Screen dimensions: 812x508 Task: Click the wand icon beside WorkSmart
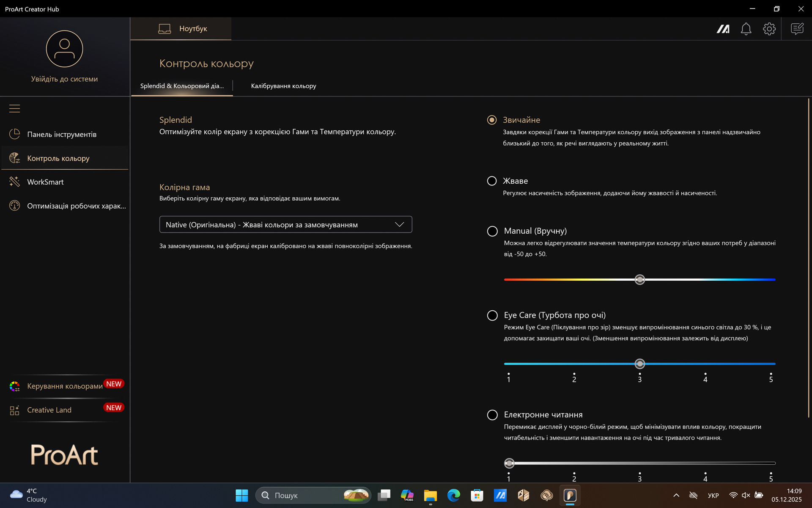[14, 182]
